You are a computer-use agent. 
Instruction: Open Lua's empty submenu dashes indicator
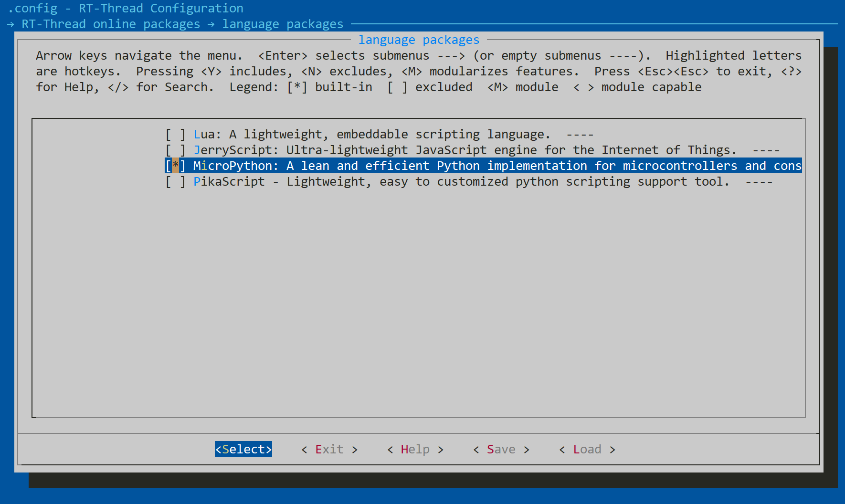(x=580, y=135)
